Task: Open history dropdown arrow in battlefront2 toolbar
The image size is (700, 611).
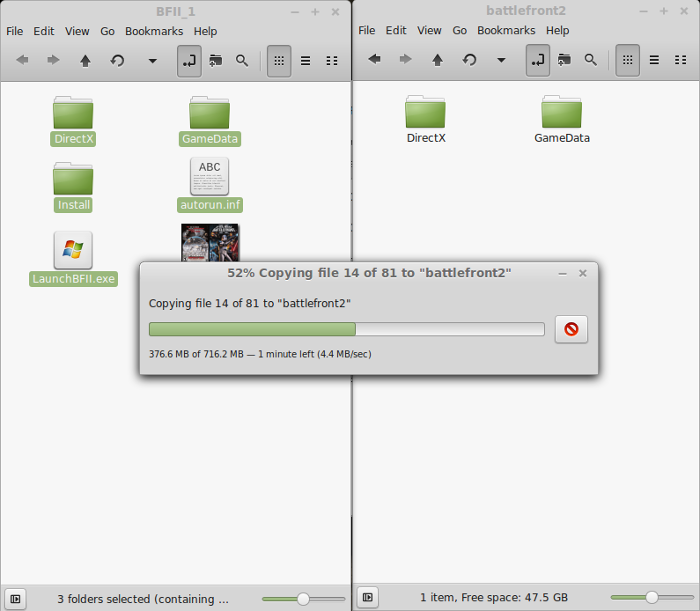Action: pos(501,60)
